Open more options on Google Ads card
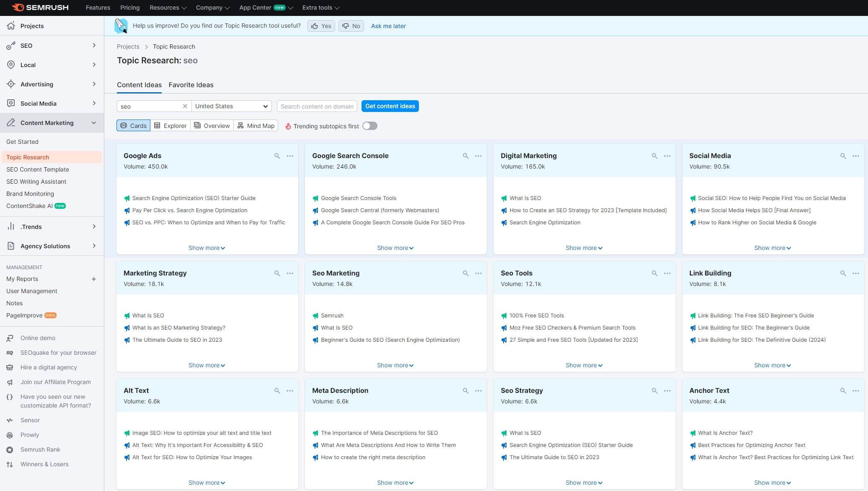Viewport: 868px width, 491px height. (x=290, y=156)
